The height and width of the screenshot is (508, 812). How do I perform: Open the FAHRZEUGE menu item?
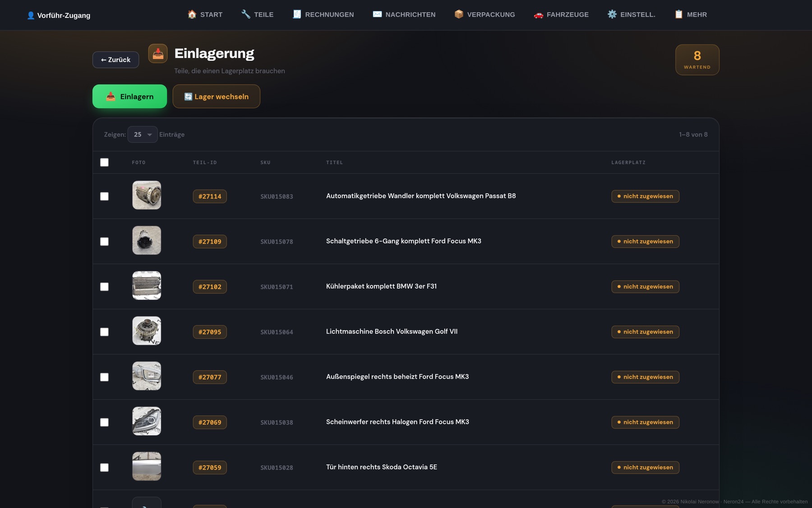(561, 14)
